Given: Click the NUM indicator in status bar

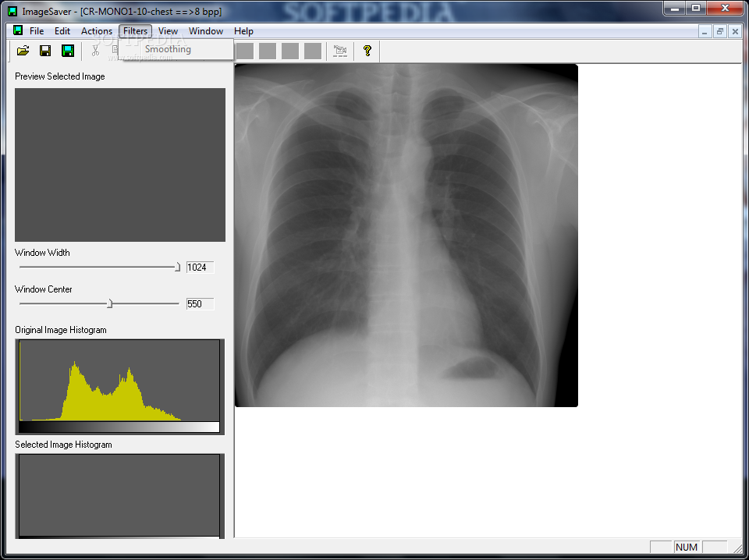Looking at the screenshot, I should coord(687,547).
